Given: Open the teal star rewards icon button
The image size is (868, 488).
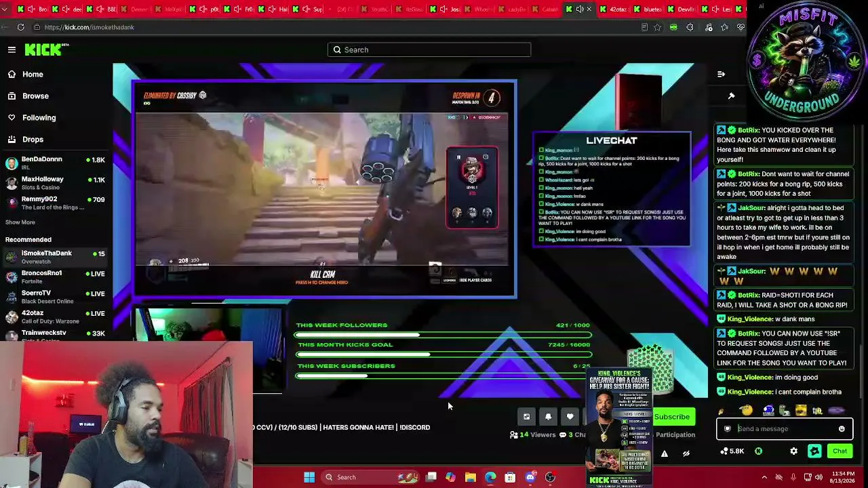Looking at the screenshot, I should click(814, 451).
